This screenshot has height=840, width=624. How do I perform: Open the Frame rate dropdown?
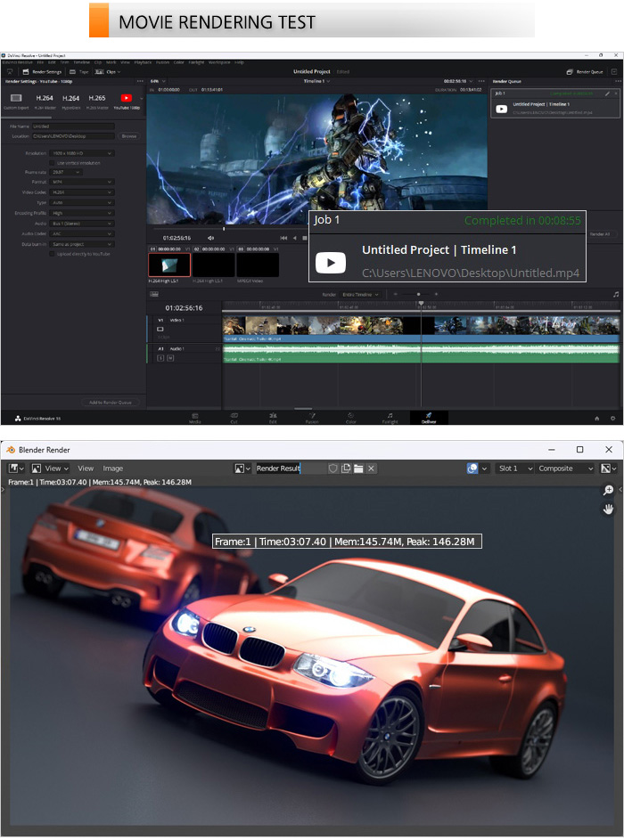(66, 172)
